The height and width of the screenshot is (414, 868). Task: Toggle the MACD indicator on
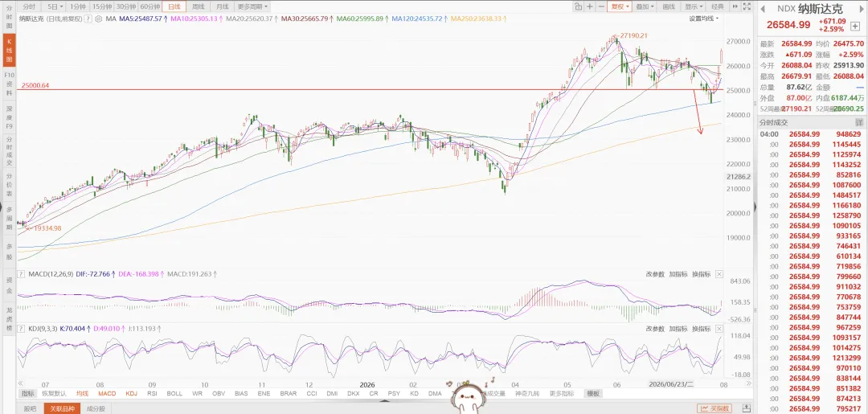(107, 394)
